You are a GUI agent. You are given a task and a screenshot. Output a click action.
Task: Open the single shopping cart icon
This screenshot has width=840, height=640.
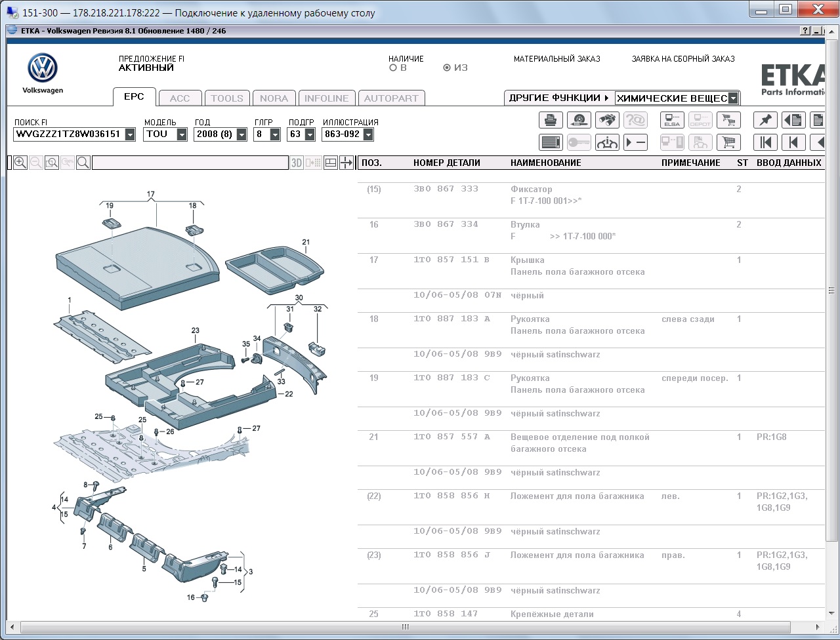pyautogui.click(x=728, y=142)
